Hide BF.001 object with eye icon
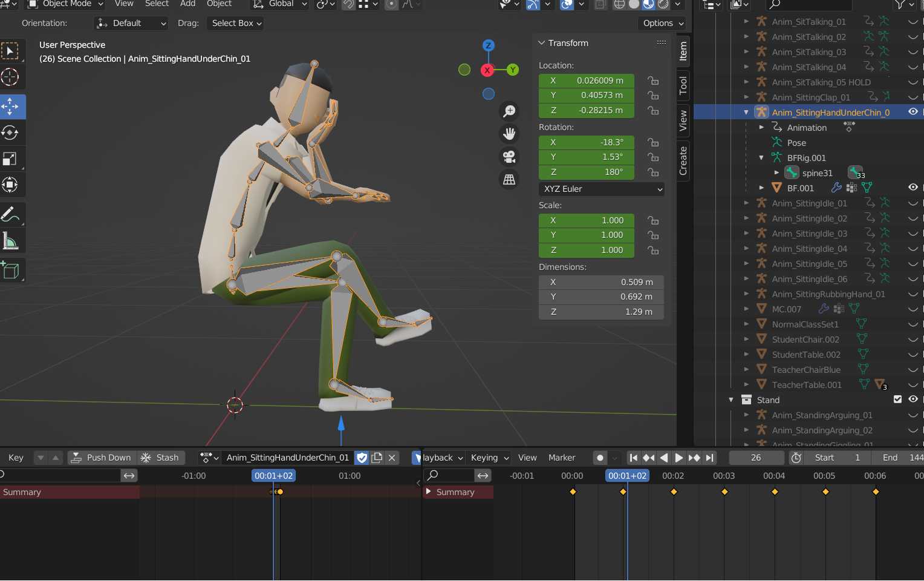The image size is (924, 581). (x=913, y=188)
